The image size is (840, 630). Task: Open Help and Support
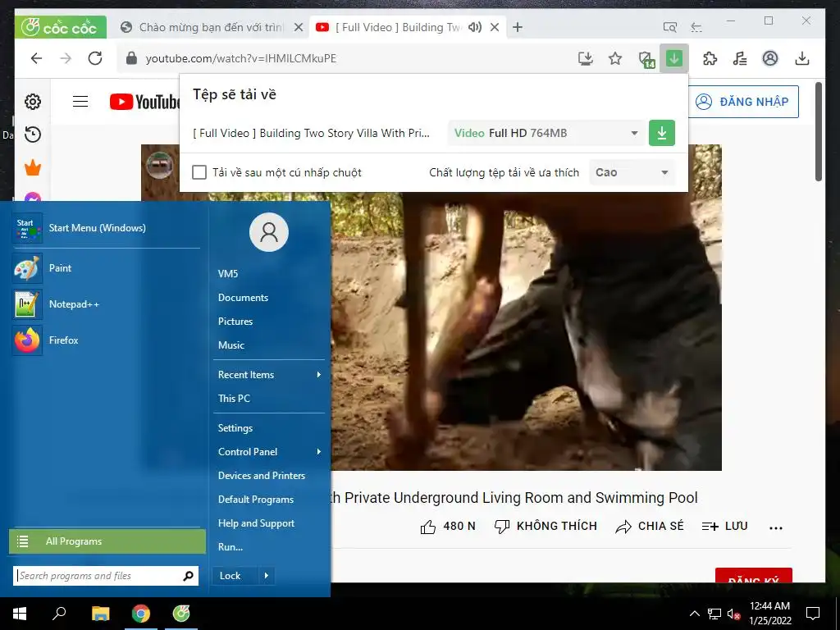(256, 523)
